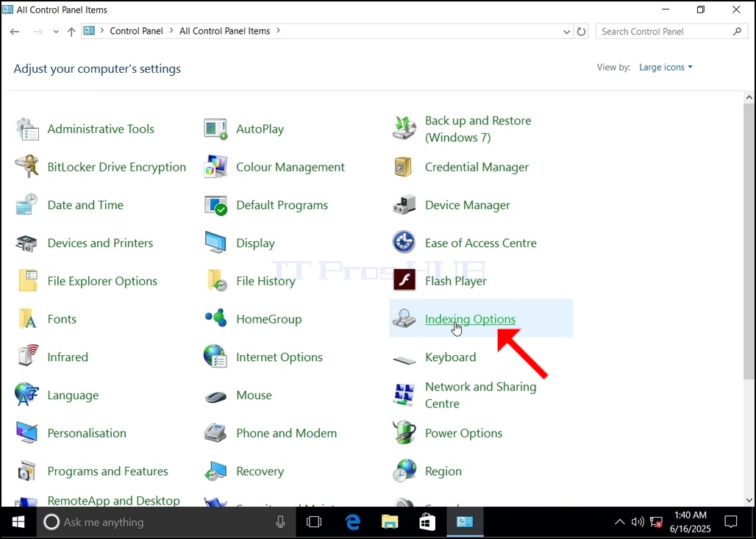Open the Indexing Options magnifier icon
Viewport: 756px width, 539px height.
[x=404, y=318]
